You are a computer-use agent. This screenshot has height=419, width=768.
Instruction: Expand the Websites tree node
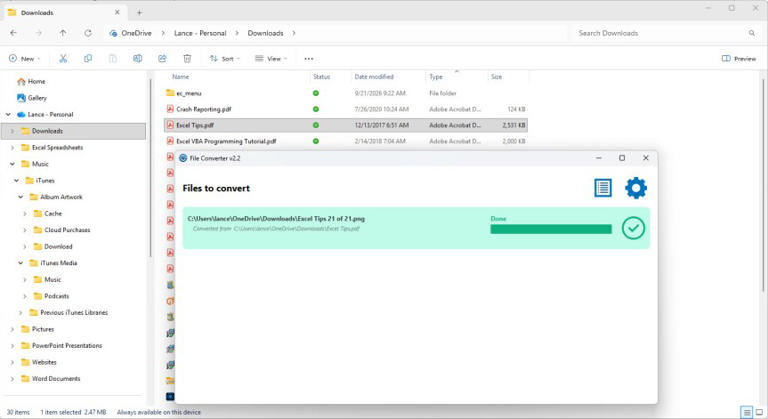(12, 362)
